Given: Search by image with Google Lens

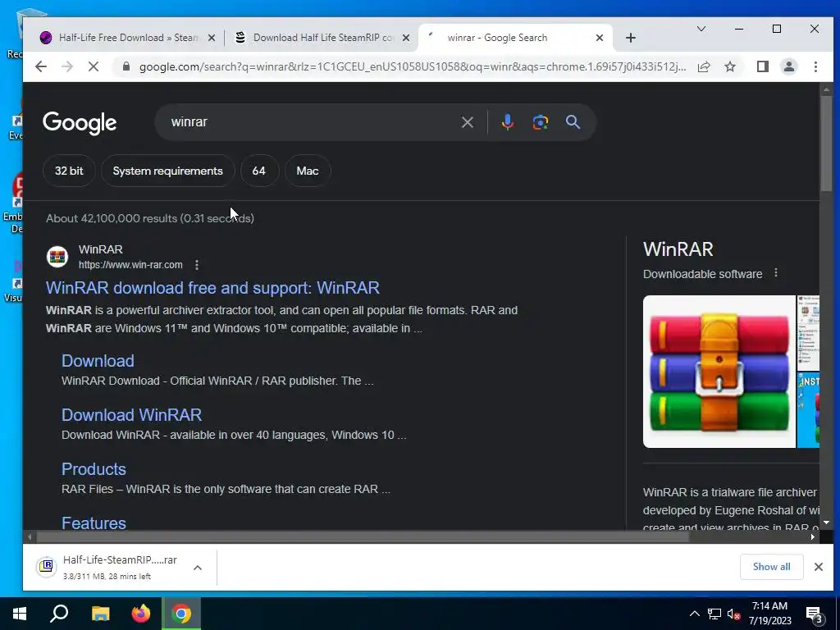Looking at the screenshot, I should coord(540,122).
